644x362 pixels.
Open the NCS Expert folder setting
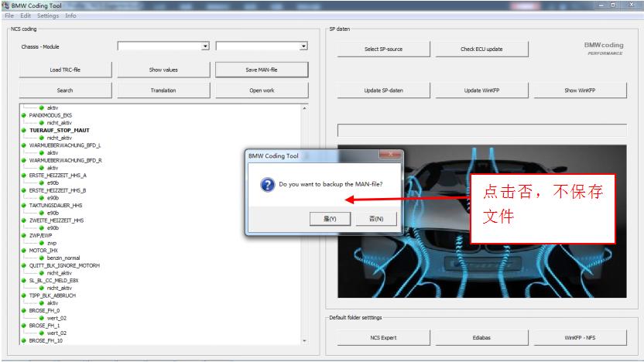384,338
